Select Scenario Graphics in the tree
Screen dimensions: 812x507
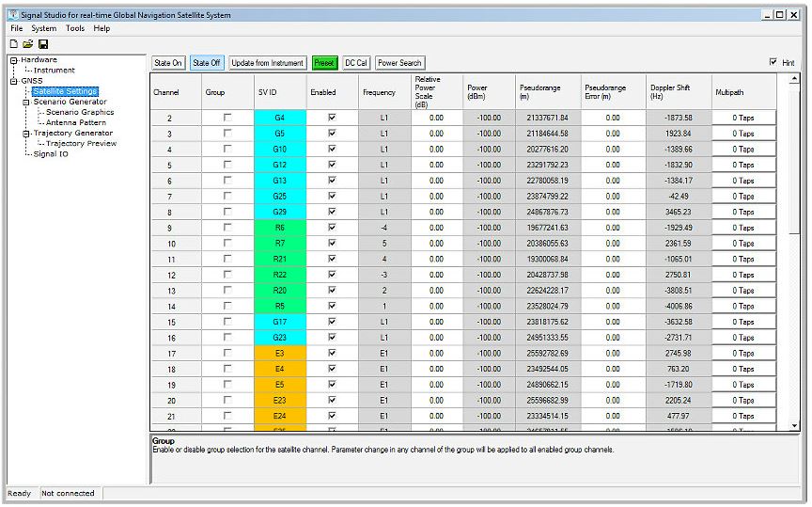pos(80,112)
